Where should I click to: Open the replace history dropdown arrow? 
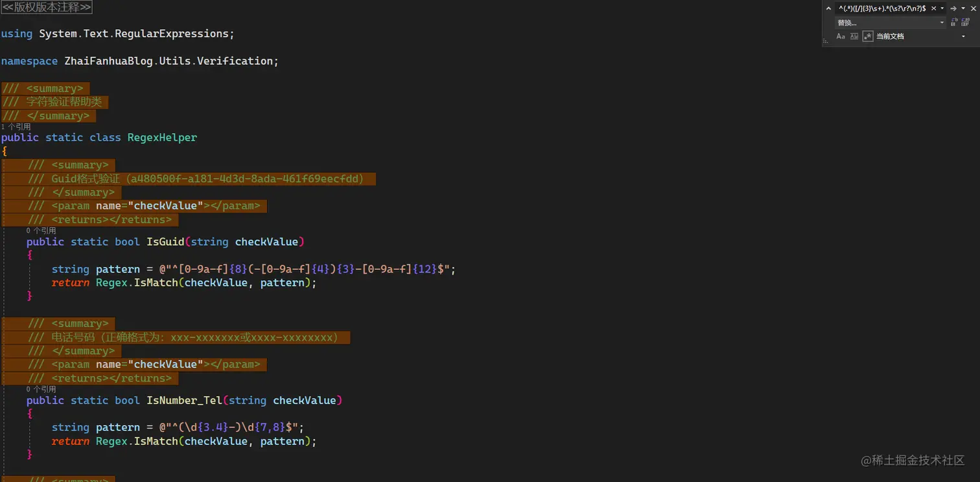click(x=942, y=23)
